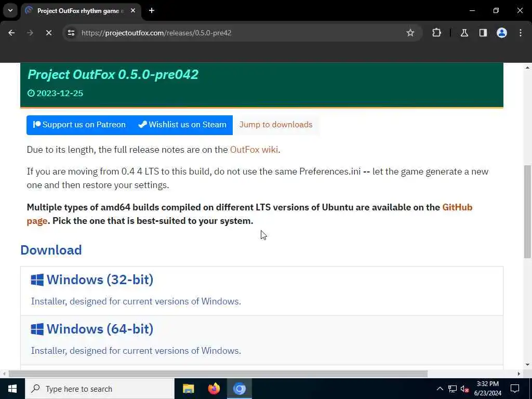Click the muted volume tray icon
The height and width of the screenshot is (399, 532).
coord(464,389)
